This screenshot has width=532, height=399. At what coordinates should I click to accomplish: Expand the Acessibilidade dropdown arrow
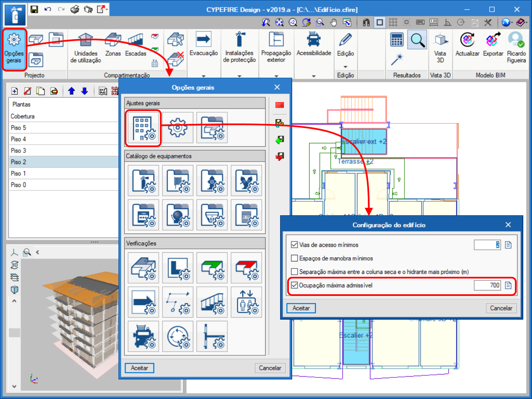[x=314, y=76]
